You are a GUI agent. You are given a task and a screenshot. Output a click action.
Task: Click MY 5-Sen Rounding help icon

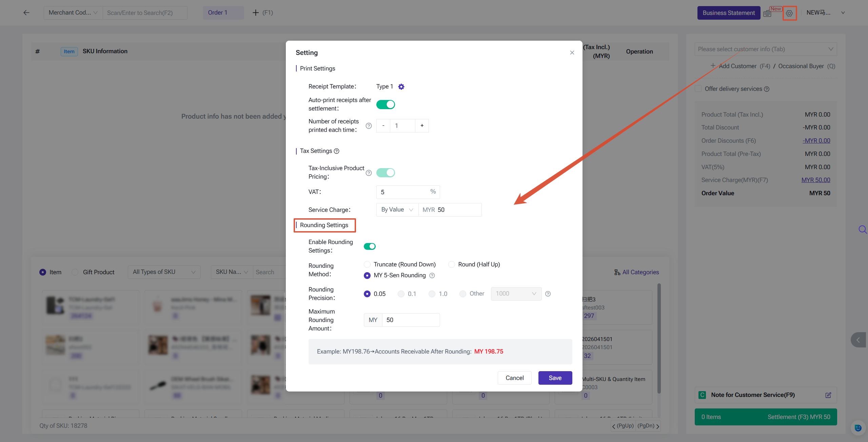point(432,276)
